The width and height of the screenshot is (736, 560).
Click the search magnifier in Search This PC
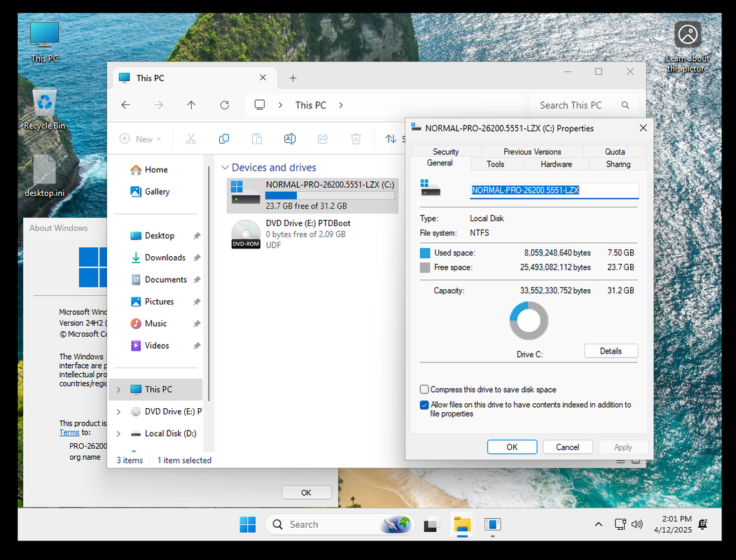click(x=625, y=105)
